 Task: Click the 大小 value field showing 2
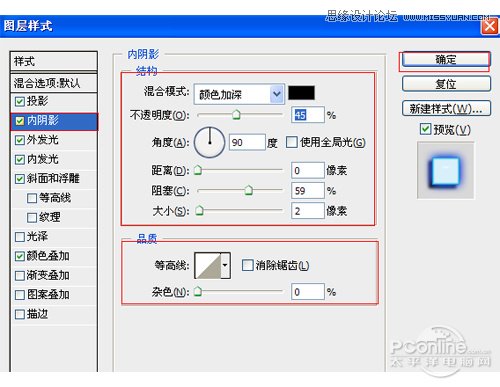[x=307, y=211]
